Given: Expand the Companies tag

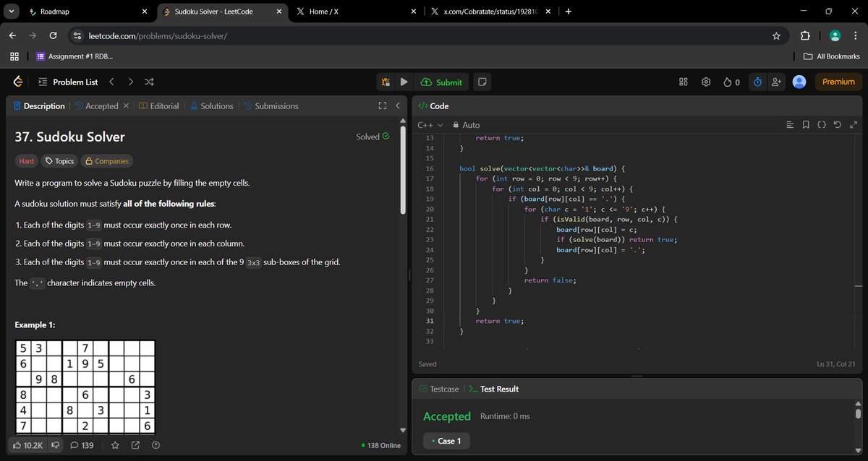Looking at the screenshot, I should [x=107, y=161].
